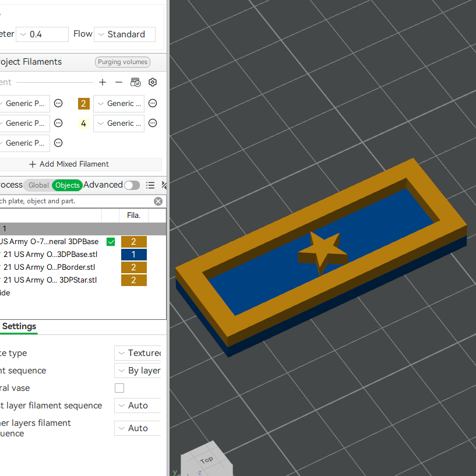This screenshot has height=476, width=476.
Task: Select 21 US Army O... 3DPStar.stl part
Action: [50, 280]
